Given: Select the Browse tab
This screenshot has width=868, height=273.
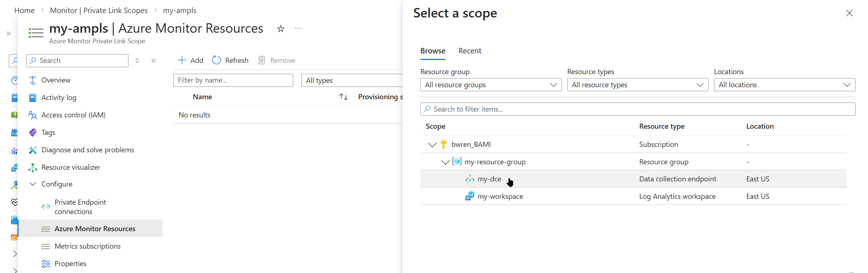Looking at the screenshot, I should 433,51.
